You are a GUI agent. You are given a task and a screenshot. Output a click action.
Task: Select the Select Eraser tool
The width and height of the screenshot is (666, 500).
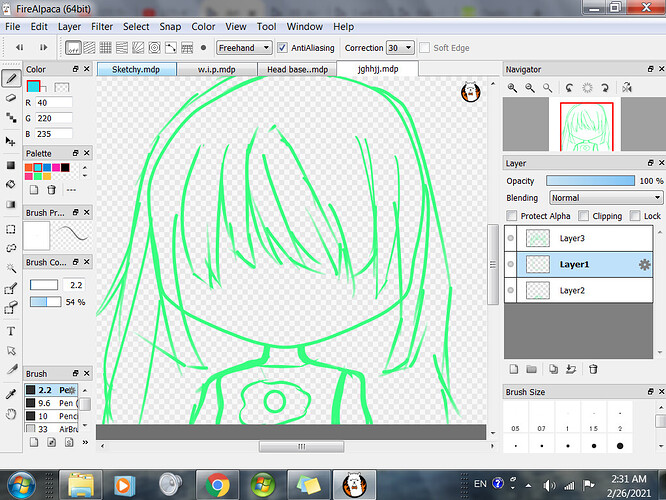point(11,308)
